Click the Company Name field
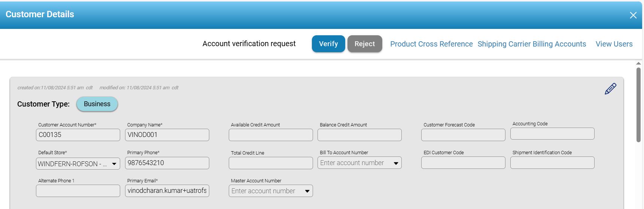 167,135
